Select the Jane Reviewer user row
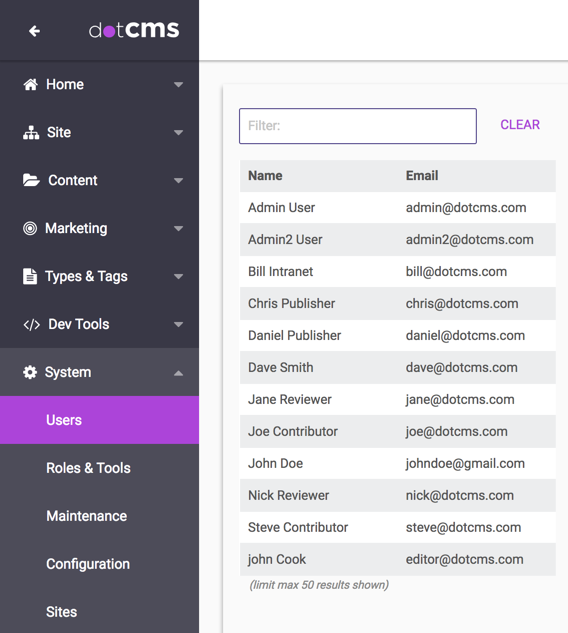This screenshot has width=568, height=633. click(x=398, y=400)
